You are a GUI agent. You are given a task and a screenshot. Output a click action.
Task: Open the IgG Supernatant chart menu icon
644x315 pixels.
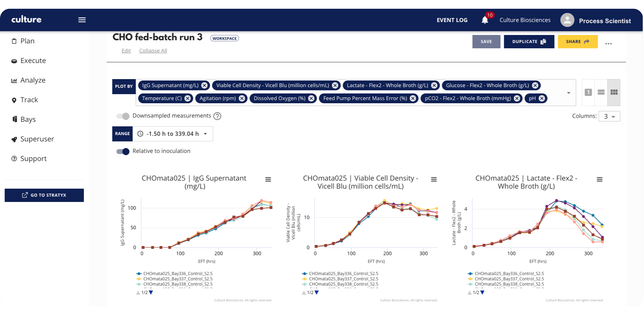(x=268, y=180)
